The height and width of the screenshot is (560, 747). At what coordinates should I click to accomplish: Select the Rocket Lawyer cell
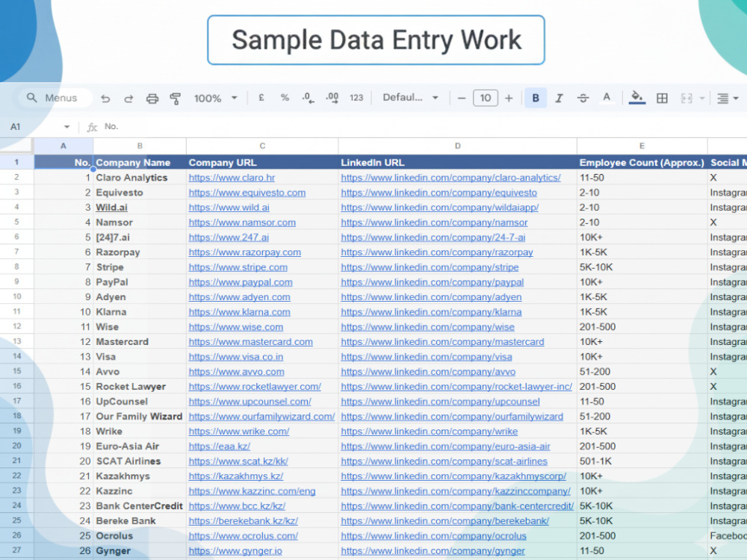[140, 387]
